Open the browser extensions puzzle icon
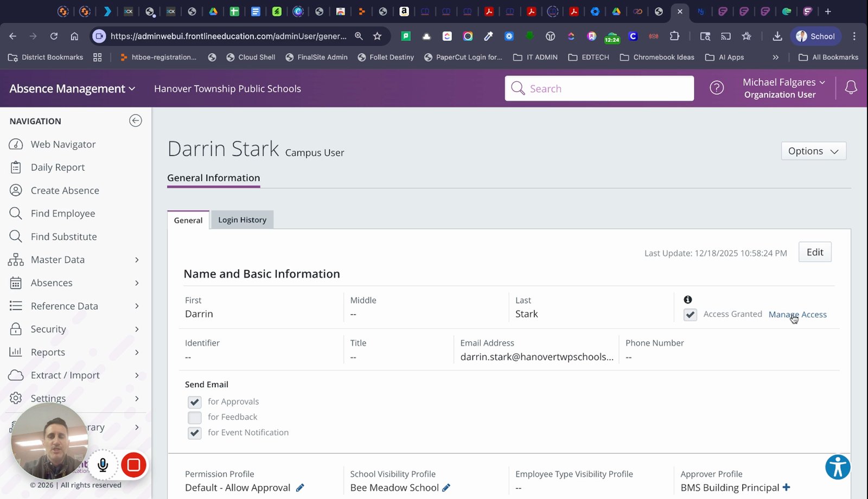Image resolution: width=868 pixels, height=499 pixels. click(x=674, y=36)
